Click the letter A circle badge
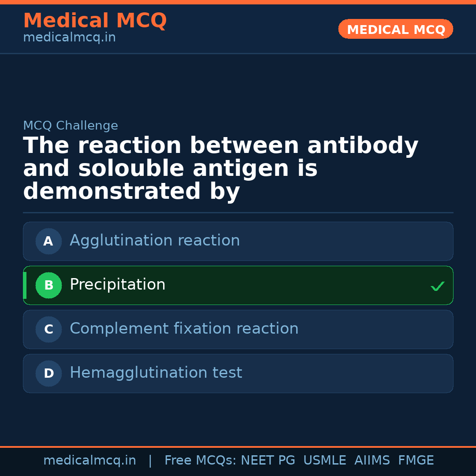 click(x=48, y=241)
